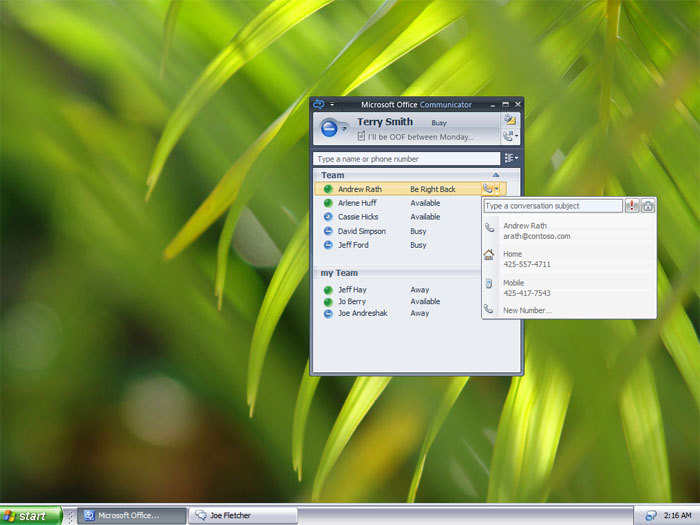Screen dimensions: 700x525
Task: Open the conversation history envelope icon
Action: pos(510,120)
